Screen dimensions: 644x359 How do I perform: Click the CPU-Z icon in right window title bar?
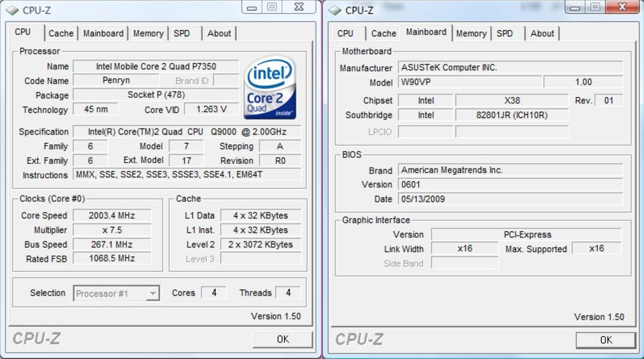335,10
